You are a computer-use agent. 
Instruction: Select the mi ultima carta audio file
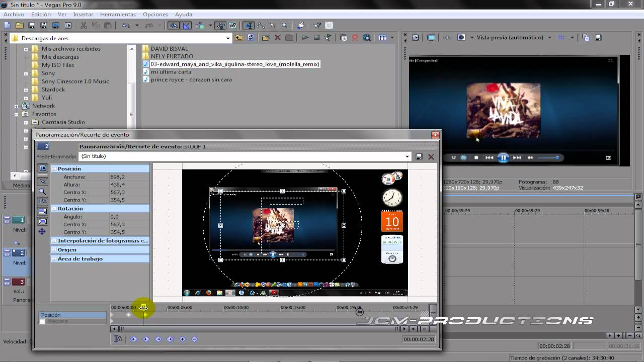(x=171, y=72)
